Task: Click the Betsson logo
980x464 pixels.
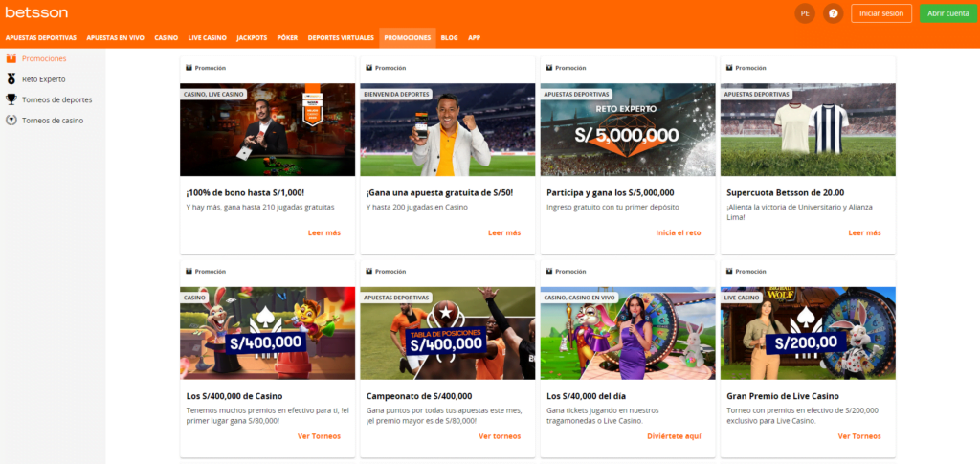Action: tap(36, 12)
